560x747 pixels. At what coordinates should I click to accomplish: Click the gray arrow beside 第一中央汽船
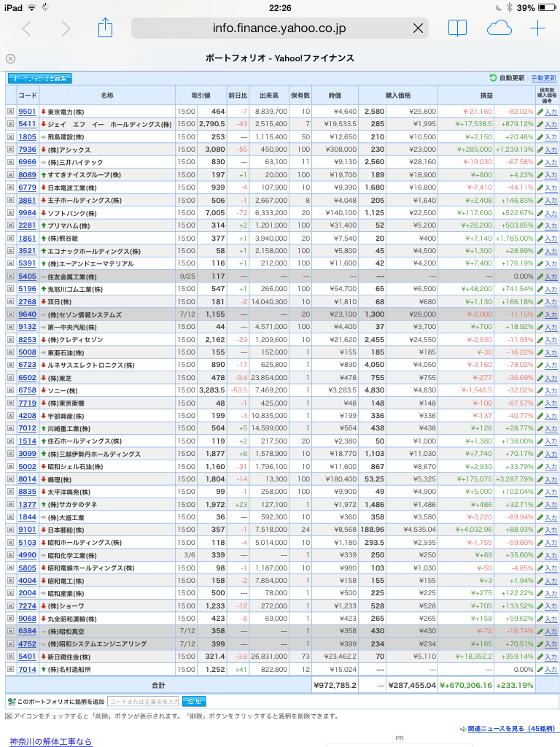(43, 328)
